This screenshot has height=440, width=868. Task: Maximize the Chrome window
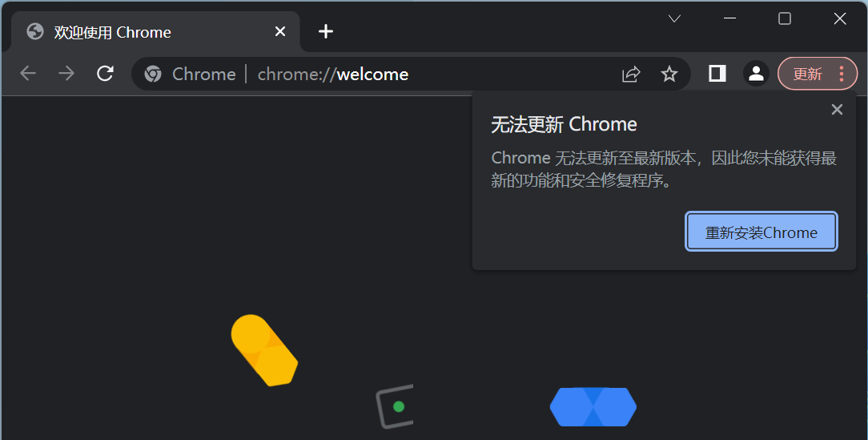pyautogui.click(x=785, y=19)
